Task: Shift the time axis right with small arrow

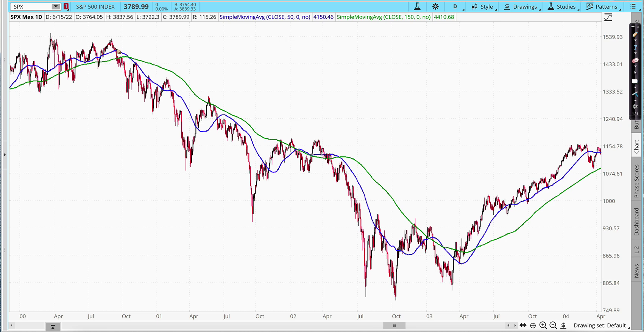Action: tap(515, 326)
